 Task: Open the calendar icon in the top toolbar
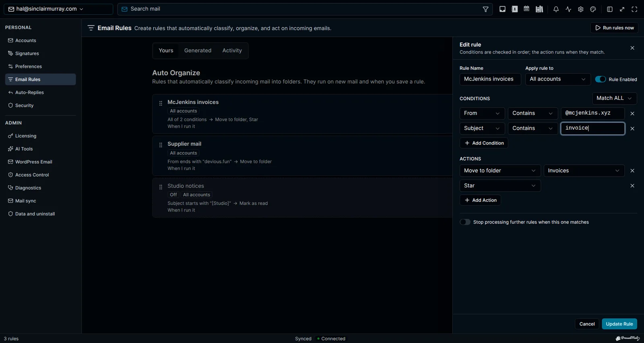point(526,9)
